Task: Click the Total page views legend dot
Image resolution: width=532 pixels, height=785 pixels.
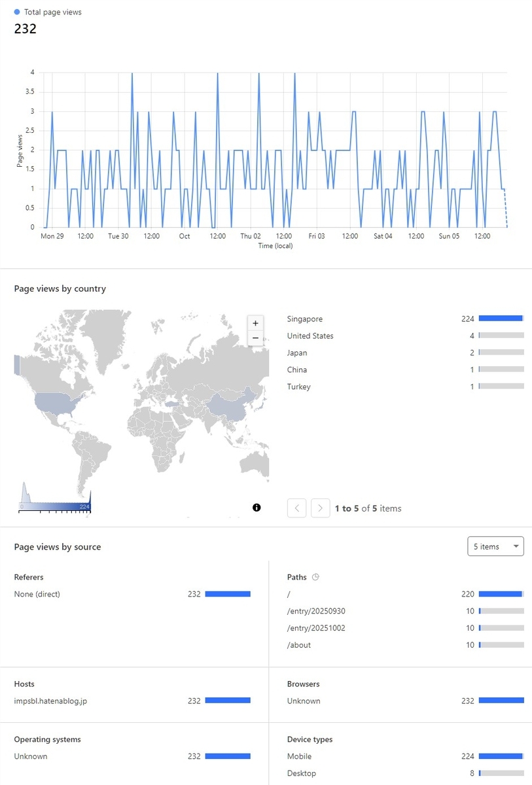Action: (x=17, y=12)
